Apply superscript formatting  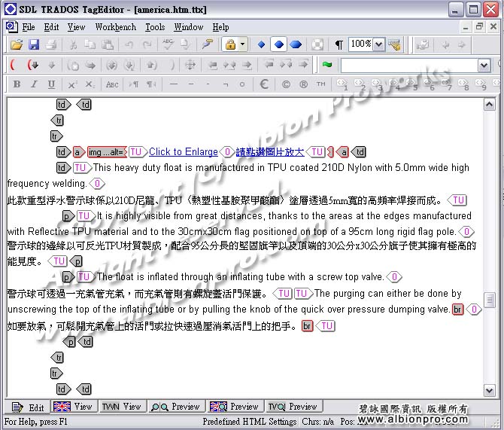coord(72,84)
